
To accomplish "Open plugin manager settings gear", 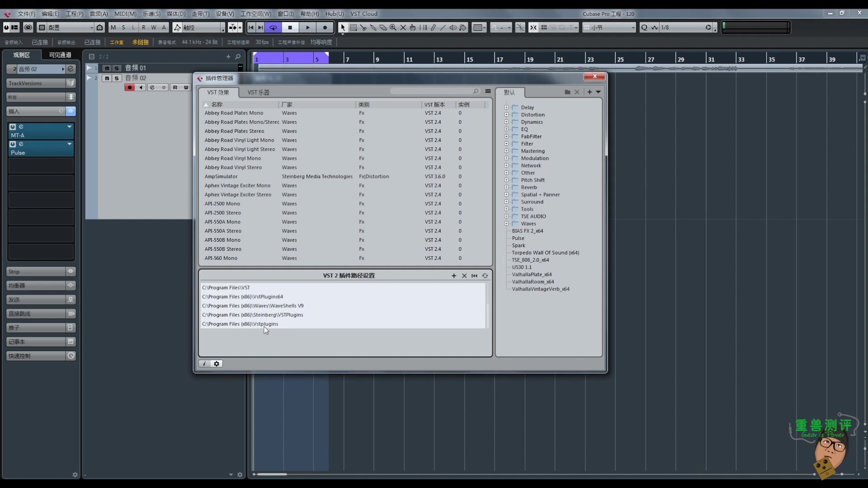I will (217, 364).
